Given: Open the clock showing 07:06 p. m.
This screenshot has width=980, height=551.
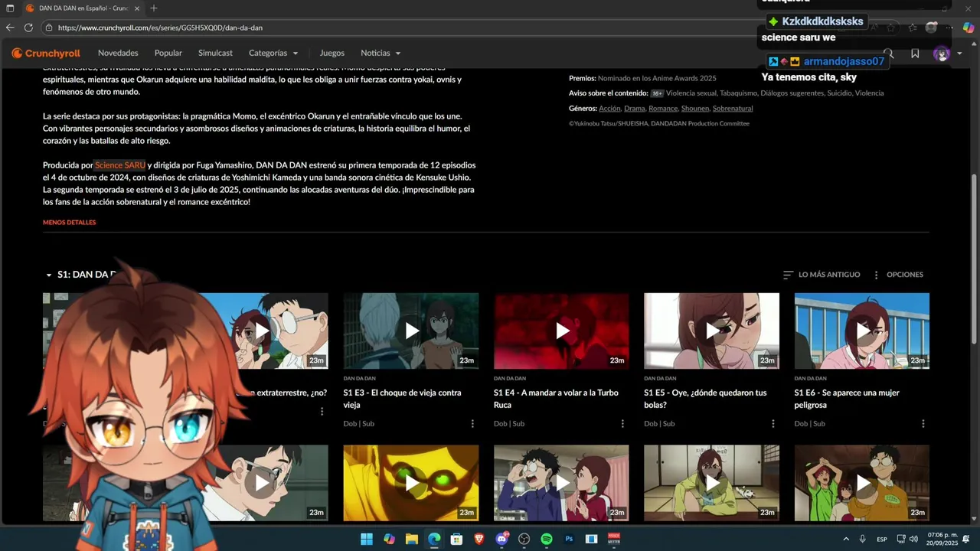Looking at the screenshot, I should tap(942, 539).
